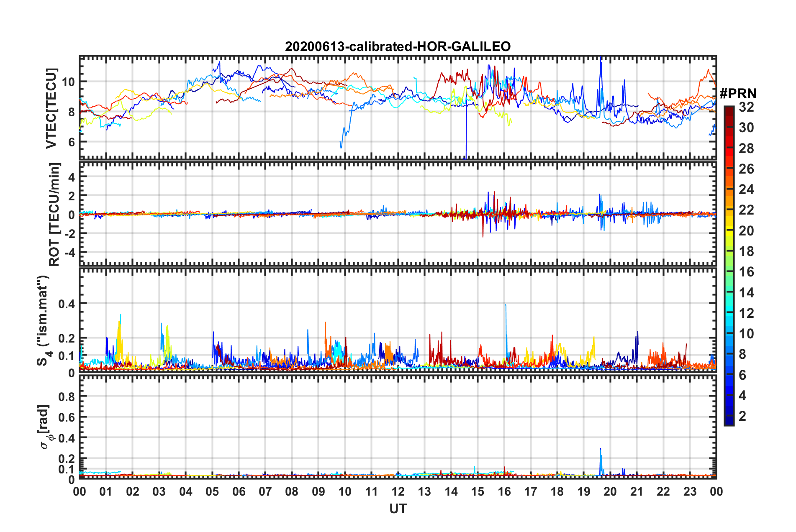Click x-axis tick label 20
This screenshot has width=796, height=532.
(x=610, y=491)
